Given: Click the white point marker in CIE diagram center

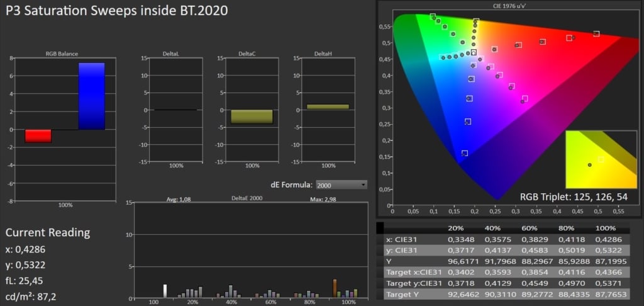Looking at the screenshot, I should pos(474,53).
